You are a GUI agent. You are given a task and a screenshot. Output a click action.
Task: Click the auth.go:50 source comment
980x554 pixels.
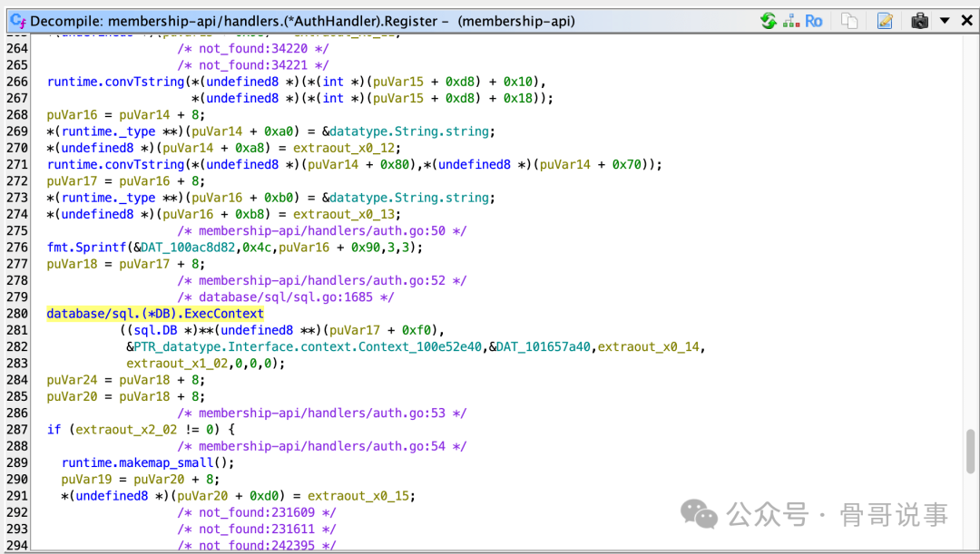click(x=332, y=231)
